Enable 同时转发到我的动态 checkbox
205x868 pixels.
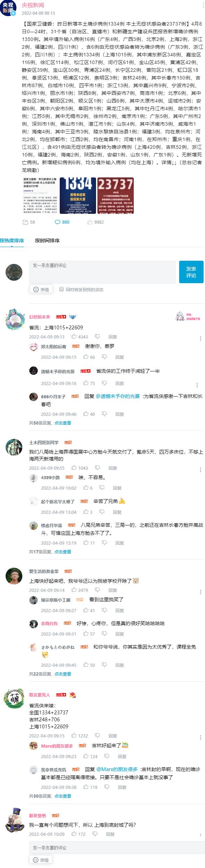tap(61, 289)
